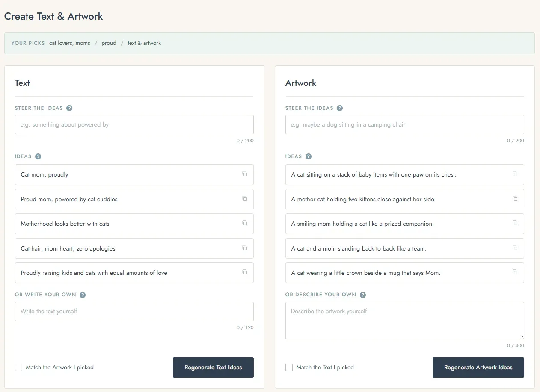Show help icon beside Artwork Ideas label
Viewport: 540px width, 392px height.
pyautogui.click(x=309, y=156)
